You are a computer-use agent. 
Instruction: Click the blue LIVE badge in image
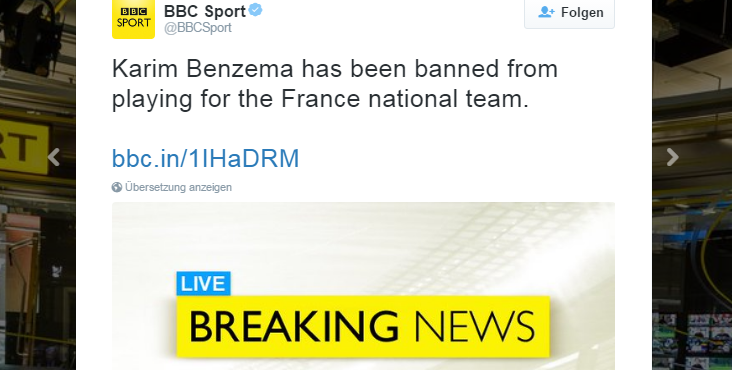(x=203, y=284)
